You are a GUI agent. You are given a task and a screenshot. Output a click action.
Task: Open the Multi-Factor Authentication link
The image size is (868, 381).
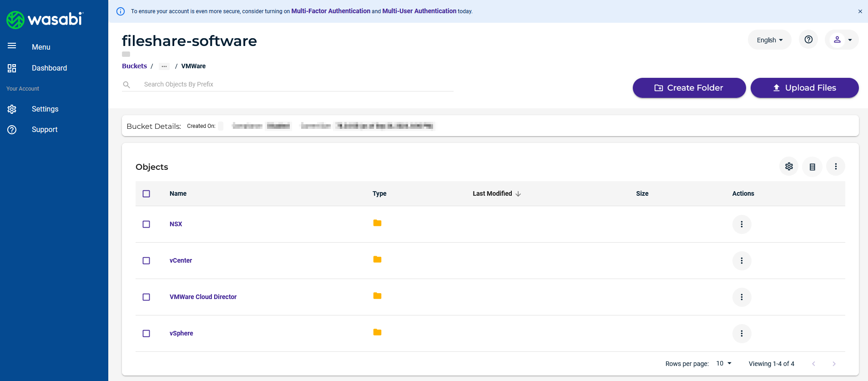[331, 11]
